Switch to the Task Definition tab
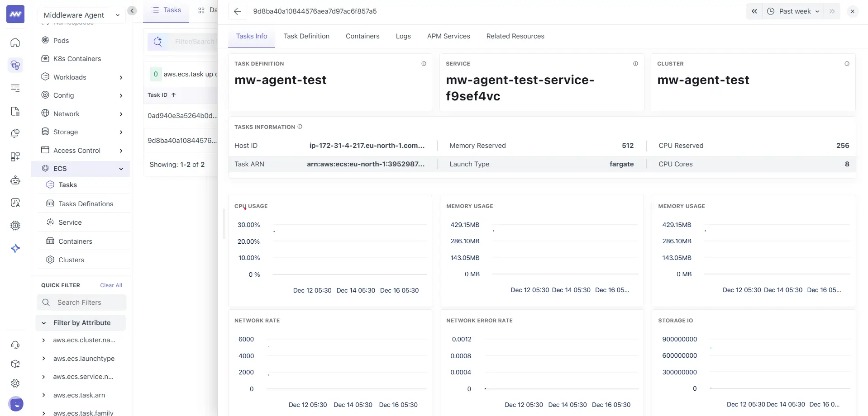 (306, 36)
